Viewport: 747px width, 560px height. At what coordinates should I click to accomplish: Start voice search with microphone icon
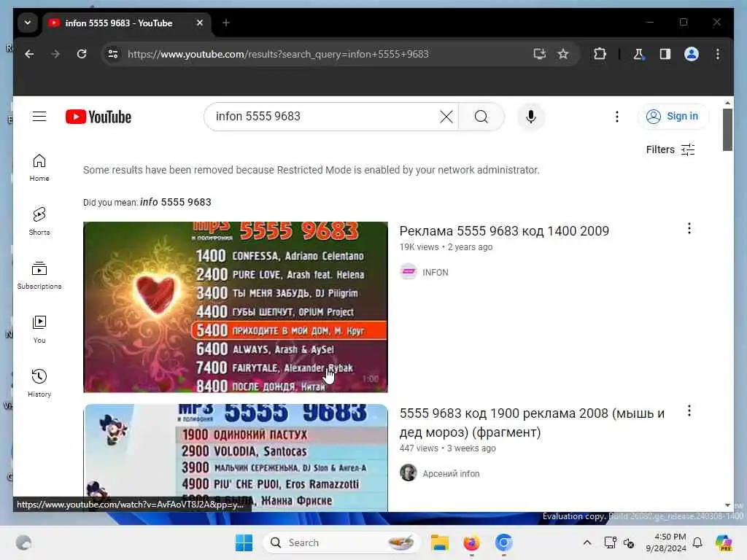coord(531,117)
